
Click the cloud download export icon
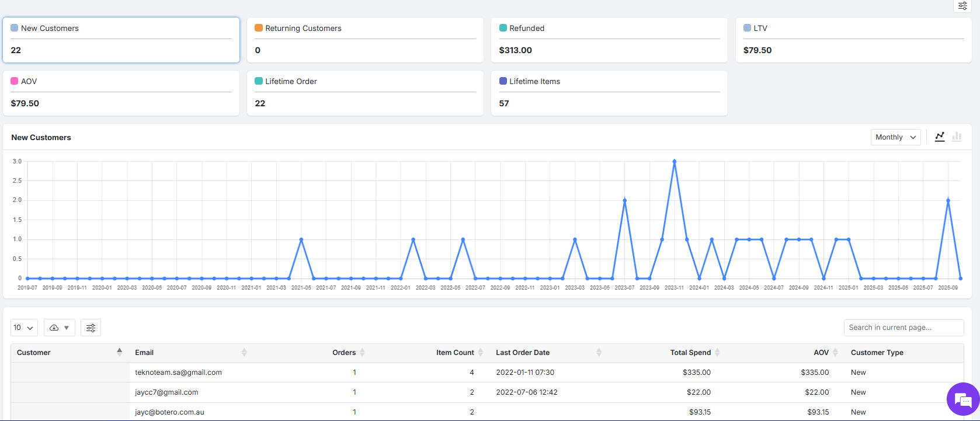pyautogui.click(x=54, y=328)
